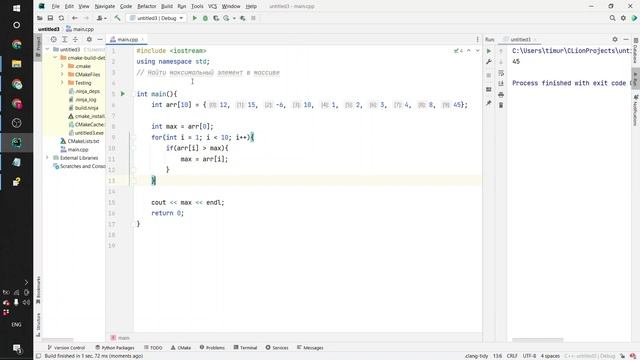Screen dimensions: 640x360
Task: Open the Messages tool window
Action: point(310,348)
